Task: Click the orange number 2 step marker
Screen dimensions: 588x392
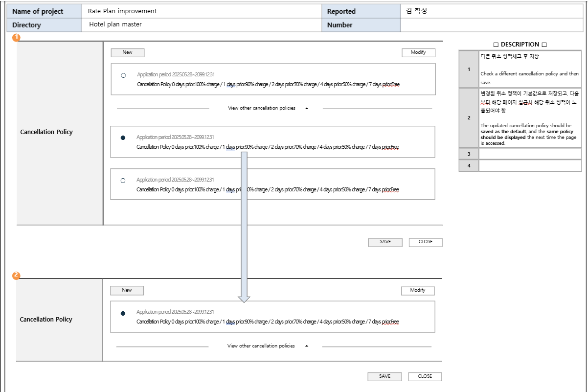Action: [16, 276]
